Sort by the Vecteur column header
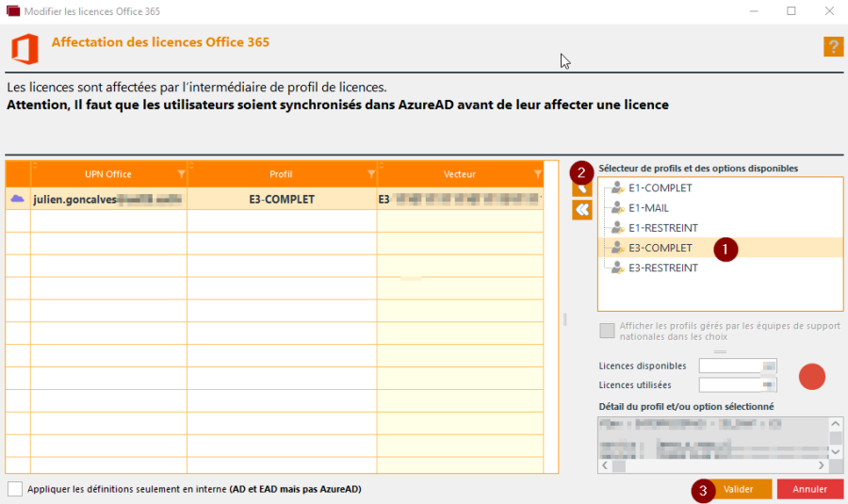 coord(460,174)
